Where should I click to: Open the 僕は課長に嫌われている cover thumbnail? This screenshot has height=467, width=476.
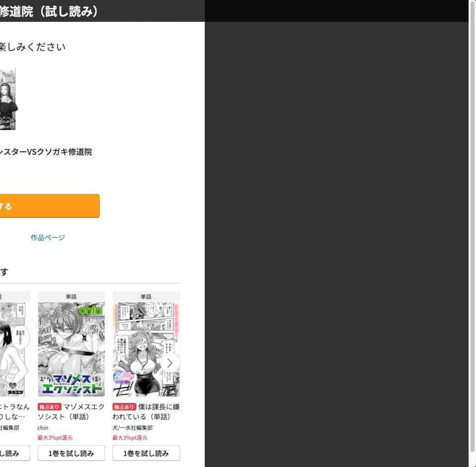[x=146, y=349]
